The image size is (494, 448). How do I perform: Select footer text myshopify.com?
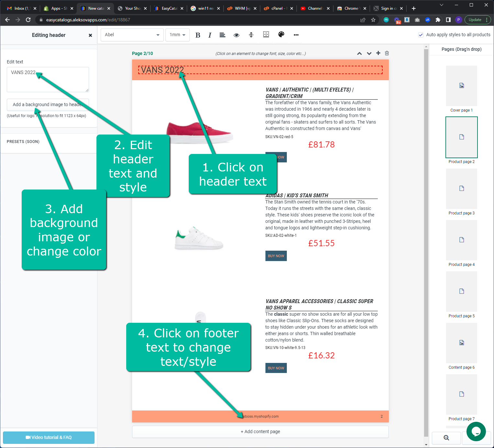261,416
